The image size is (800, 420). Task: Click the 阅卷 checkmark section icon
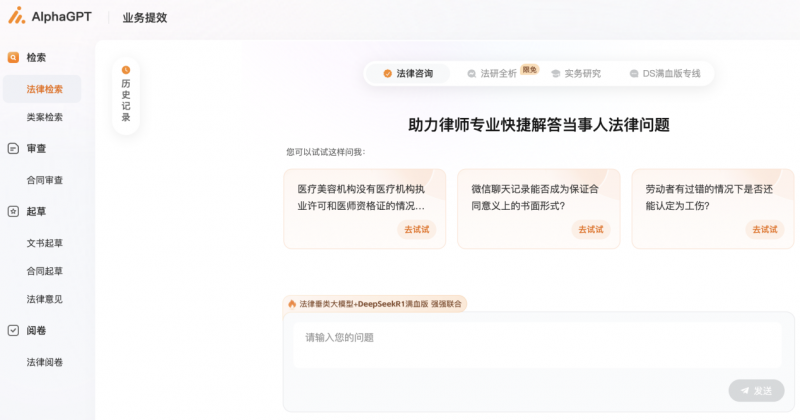[x=13, y=330]
